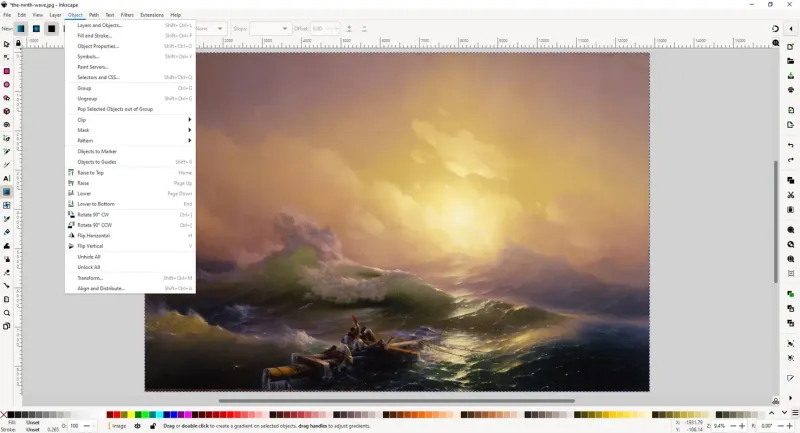Select the Pages tool
Viewport: 800px width, 433px height.
tap(7, 326)
